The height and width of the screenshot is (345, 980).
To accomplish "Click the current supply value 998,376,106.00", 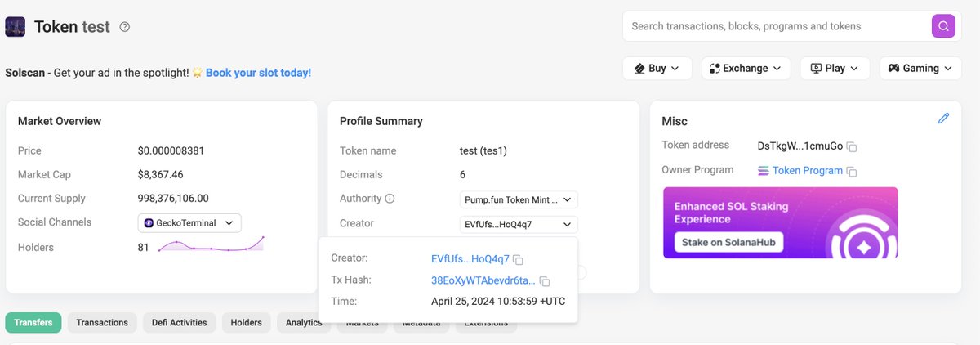I will click(173, 199).
